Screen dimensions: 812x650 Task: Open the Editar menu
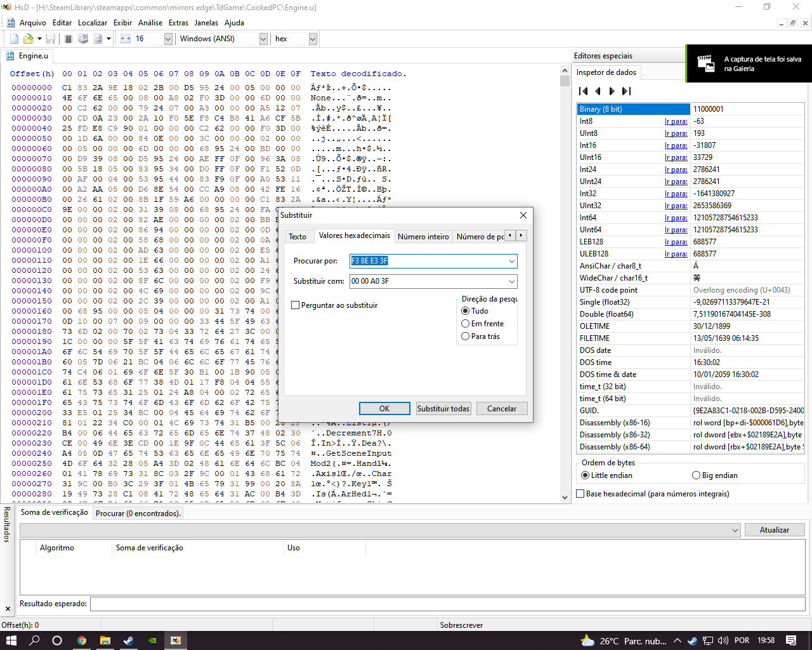click(62, 23)
